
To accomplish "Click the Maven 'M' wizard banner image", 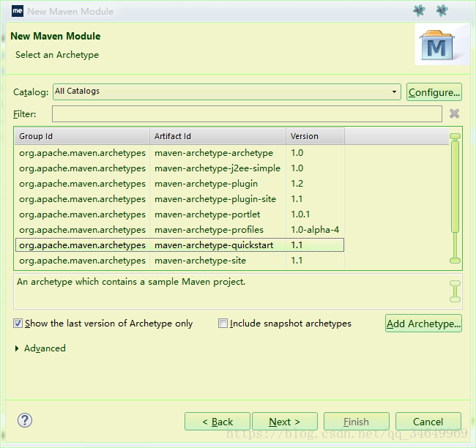I will pos(442,45).
